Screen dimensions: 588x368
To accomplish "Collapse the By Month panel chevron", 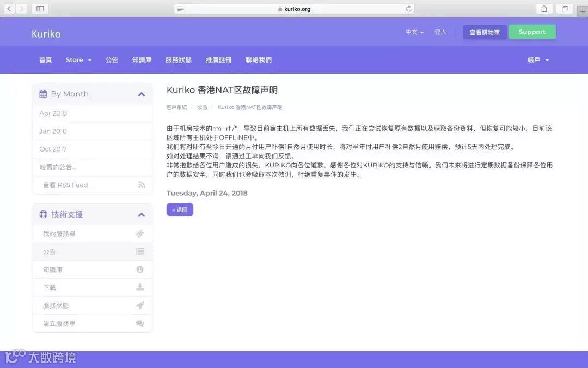I will coord(142,94).
